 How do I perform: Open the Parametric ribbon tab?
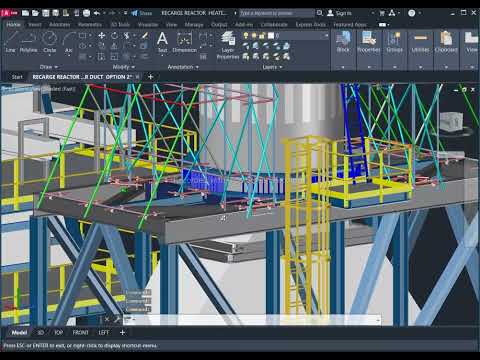pos(90,25)
